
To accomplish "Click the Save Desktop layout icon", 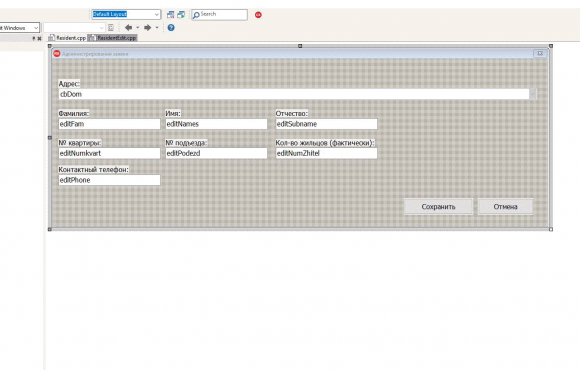I will point(171,14).
